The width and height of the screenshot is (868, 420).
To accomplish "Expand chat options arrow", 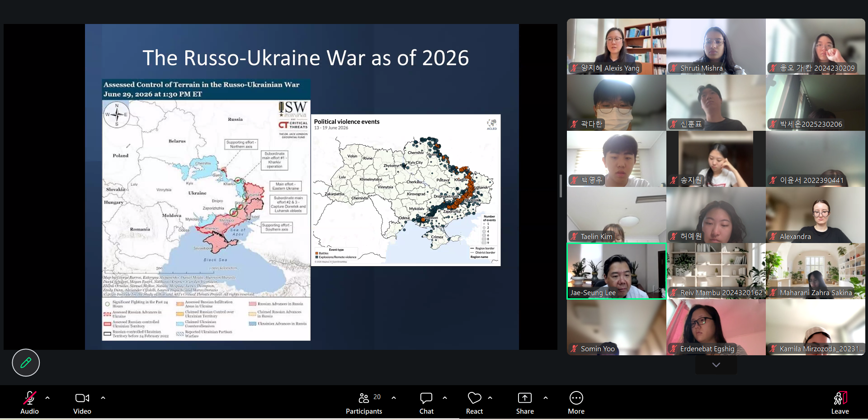I will coord(445,398).
